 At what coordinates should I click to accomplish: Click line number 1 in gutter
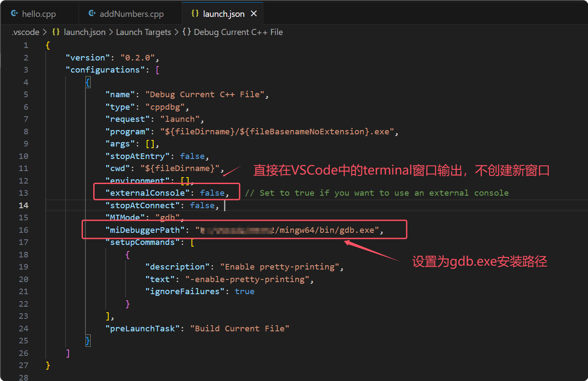pyautogui.click(x=26, y=45)
